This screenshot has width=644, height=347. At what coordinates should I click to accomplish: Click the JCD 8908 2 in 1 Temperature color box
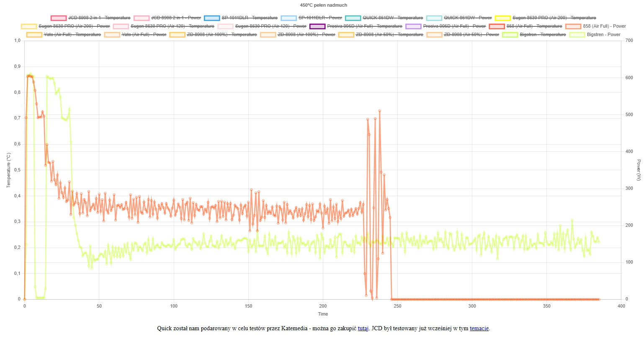pos(59,18)
